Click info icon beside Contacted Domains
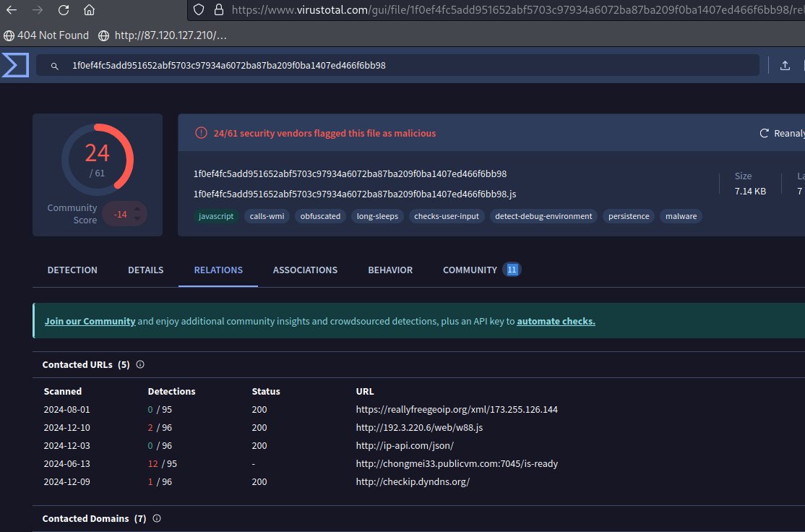This screenshot has height=532, width=805. click(x=157, y=519)
